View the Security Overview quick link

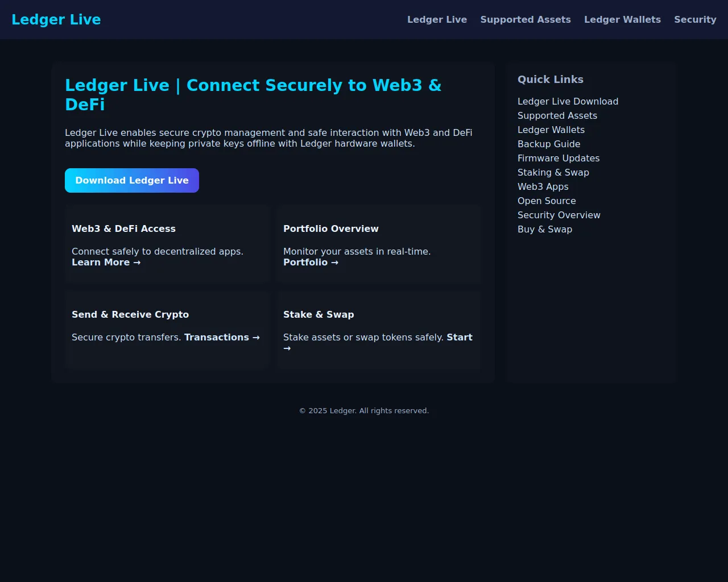[559, 215]
